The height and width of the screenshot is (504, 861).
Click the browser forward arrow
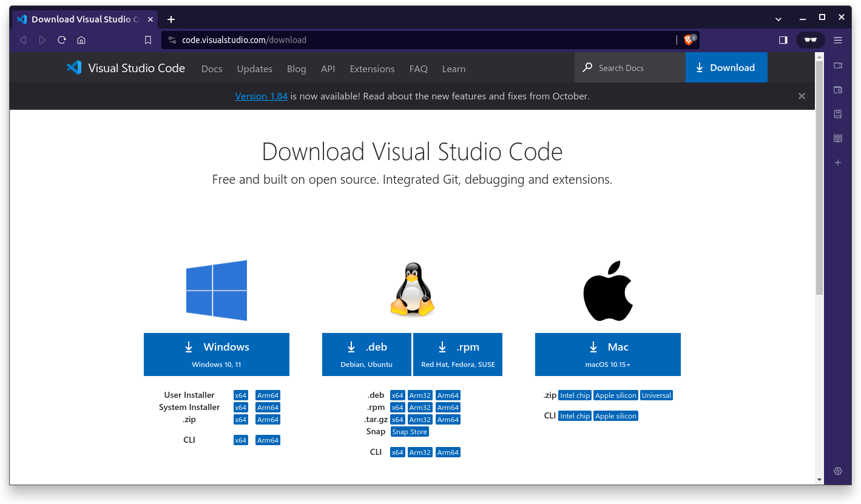(x=42, y=40)
